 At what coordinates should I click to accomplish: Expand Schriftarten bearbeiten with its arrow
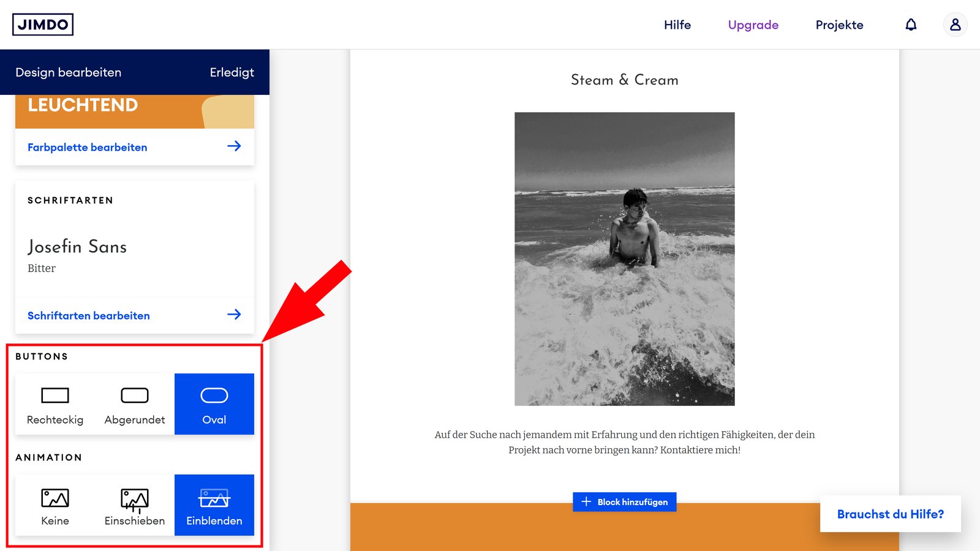pyautogui.click(x=235, y=315)
